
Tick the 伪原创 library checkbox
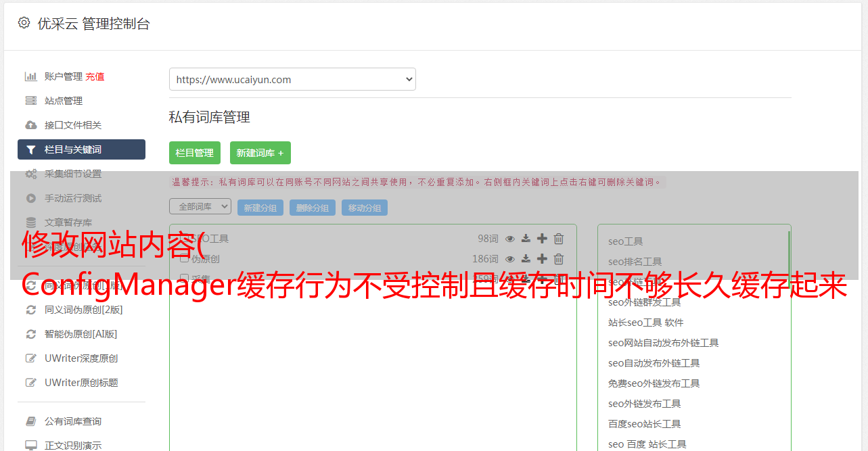(x=184, y=259)
